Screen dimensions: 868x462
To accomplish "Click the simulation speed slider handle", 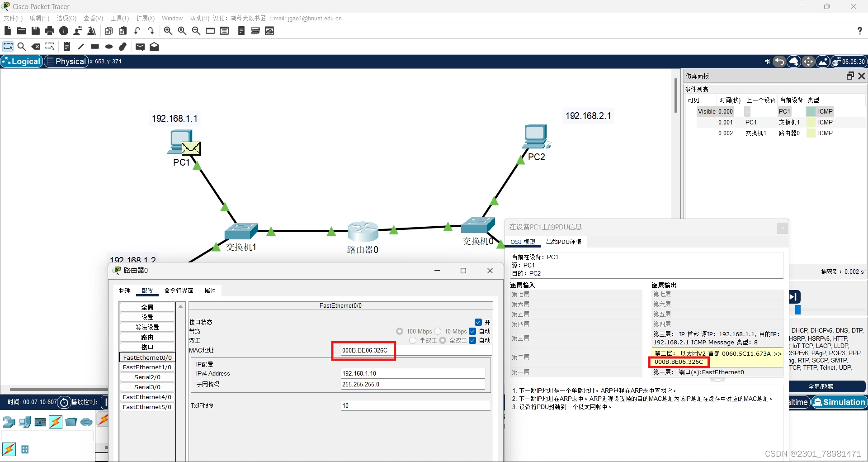I will [798, 310].
